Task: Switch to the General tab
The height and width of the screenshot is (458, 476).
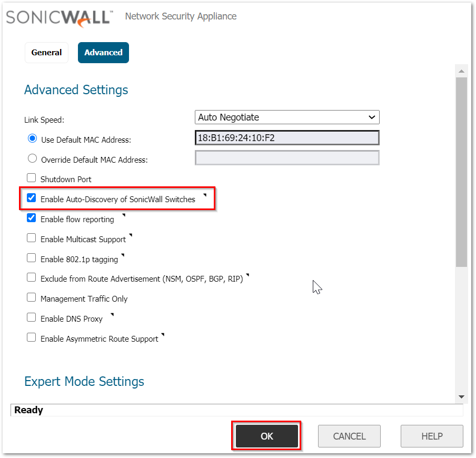Action: [46, 53]
